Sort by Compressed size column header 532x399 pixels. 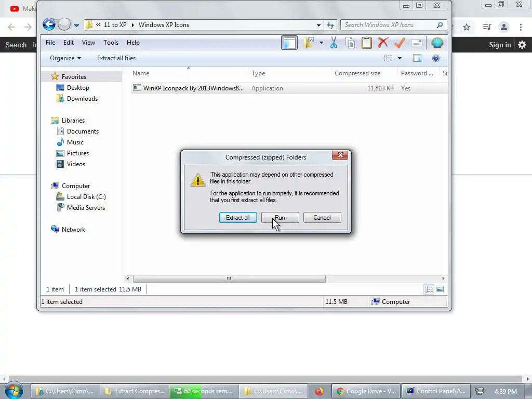(x=357, y=73)
